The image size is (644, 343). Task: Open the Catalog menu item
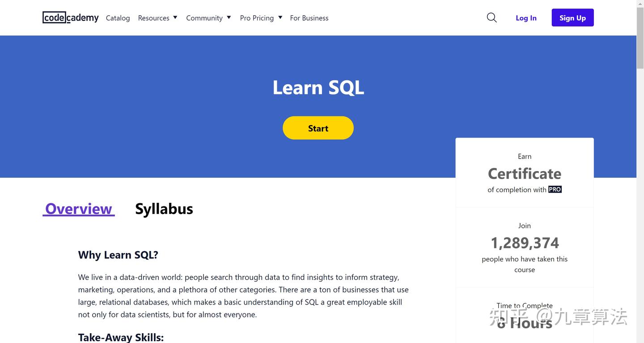(118, 18)
